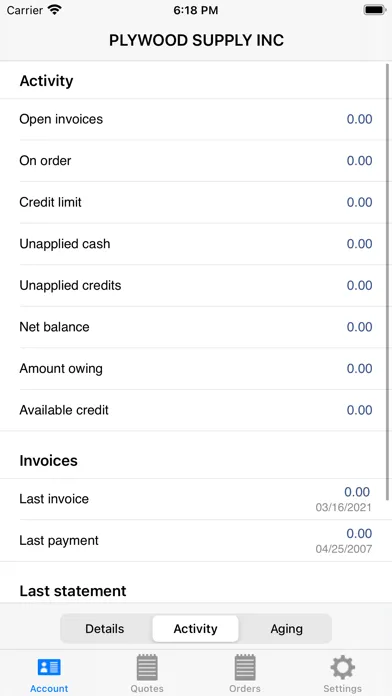Tap the Wi-Fi status icon
The height and width of the screenshot is (696, 392).
tap(55, 10)
